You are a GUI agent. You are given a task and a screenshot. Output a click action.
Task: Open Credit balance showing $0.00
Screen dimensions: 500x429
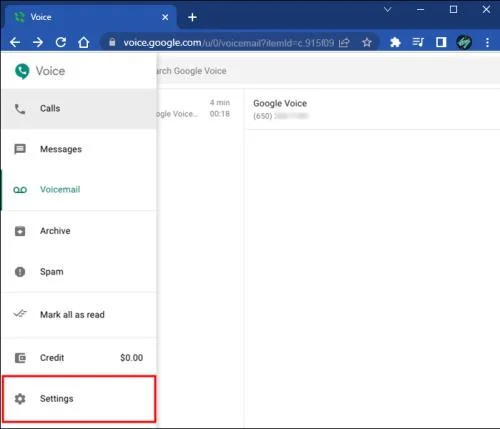(x=79, y=358)
